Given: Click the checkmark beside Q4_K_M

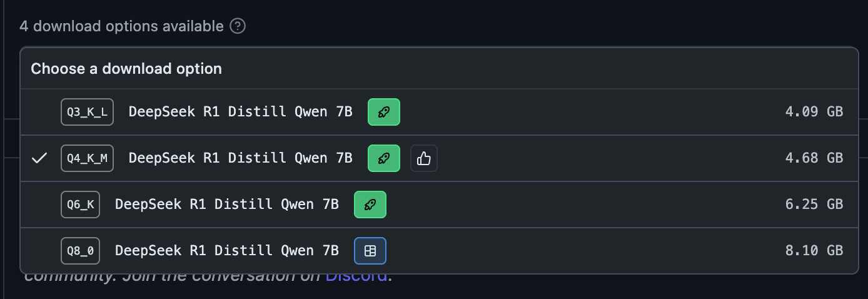Looking at the screenshot, I should point(39,158).
